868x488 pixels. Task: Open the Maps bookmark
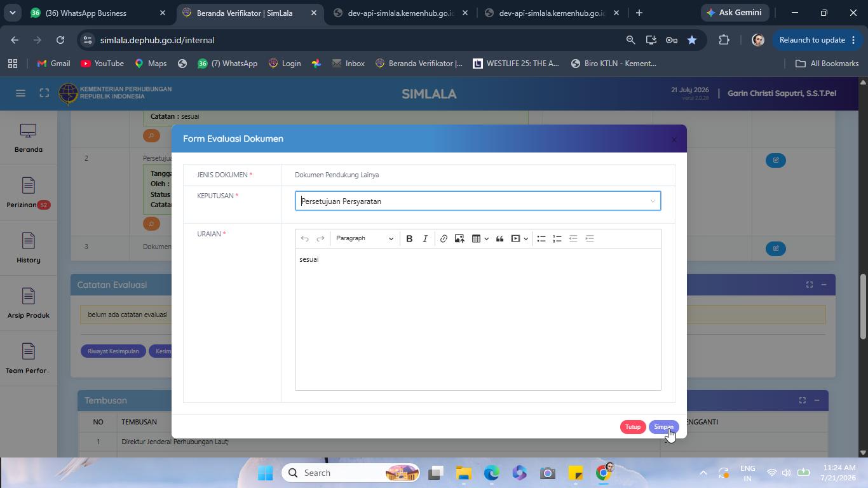tap(151, 64)
